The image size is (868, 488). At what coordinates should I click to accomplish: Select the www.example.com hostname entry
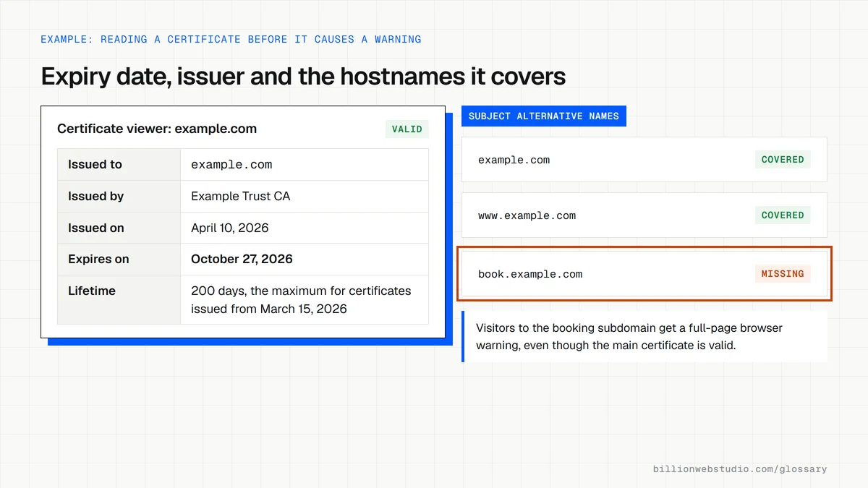click(x=527, y=215)
